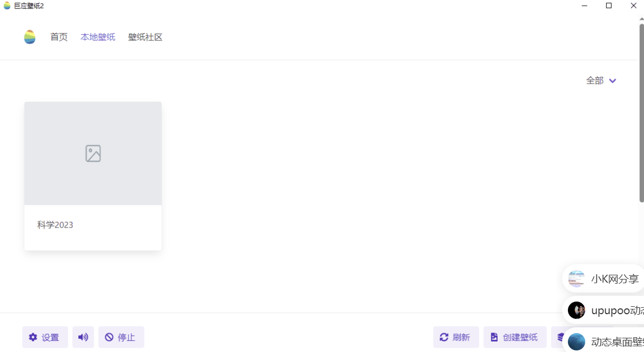Select the 科学2023 wallpaper title
The height and width of the screenshot is (352, 644).
pos(55,225)
